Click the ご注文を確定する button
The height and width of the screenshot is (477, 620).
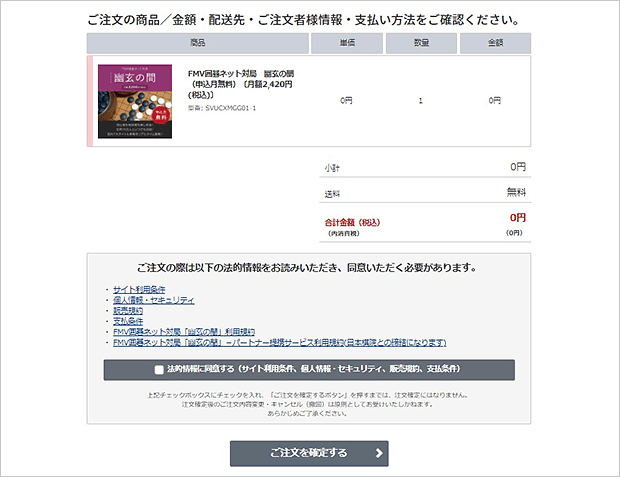pos(309,453)
